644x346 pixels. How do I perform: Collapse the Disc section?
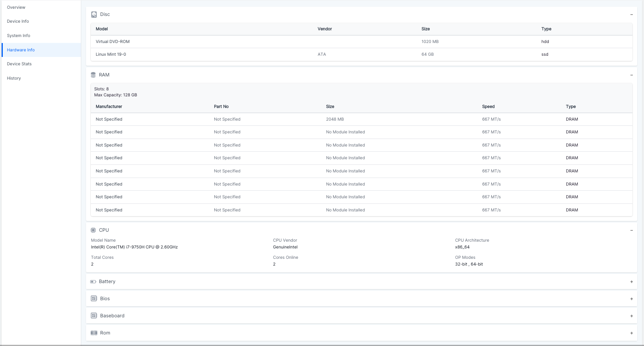631,15
